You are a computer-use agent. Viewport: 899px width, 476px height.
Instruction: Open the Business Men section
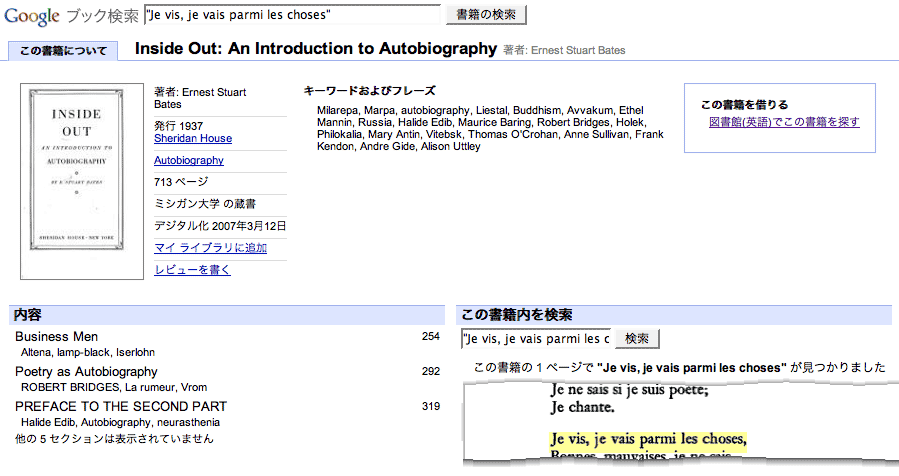coord(56,337)
